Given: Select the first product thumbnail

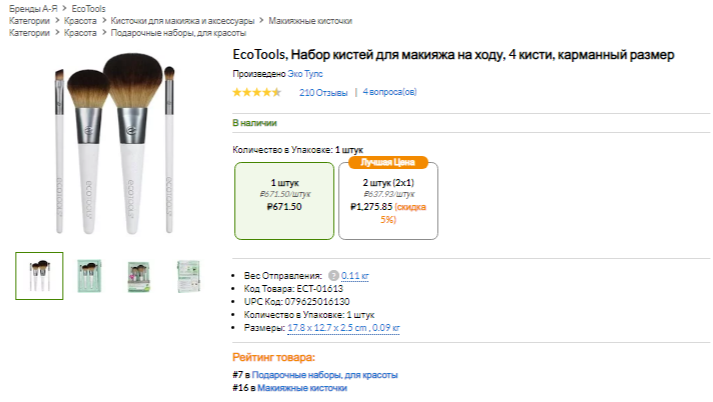Looking at the screenshot, I should (x=40, y=275).
